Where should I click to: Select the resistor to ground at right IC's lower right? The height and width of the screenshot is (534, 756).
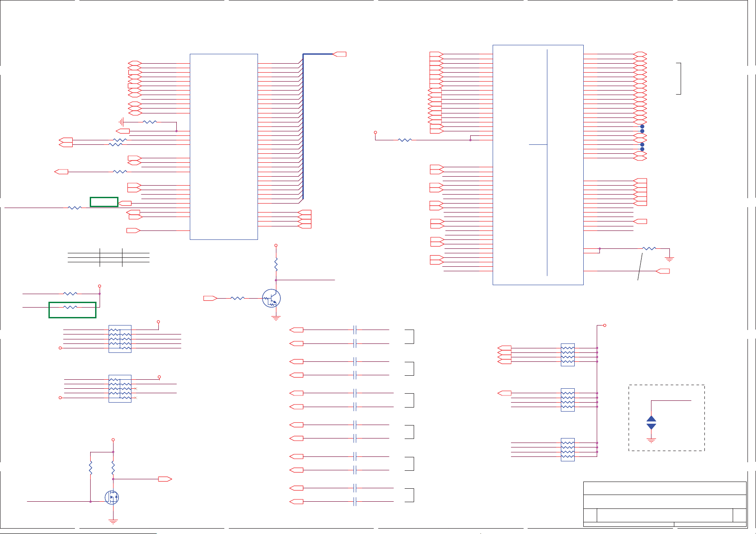click(649, 248)
